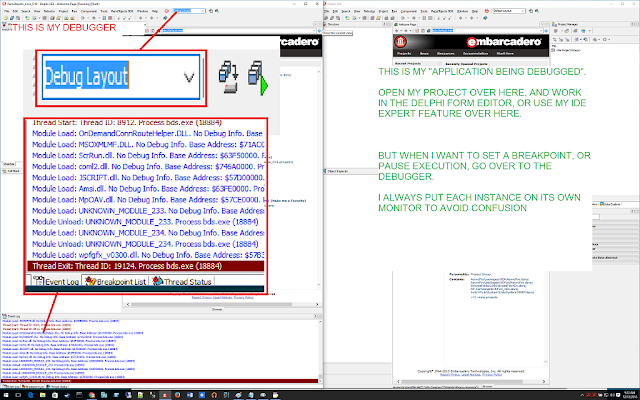
Task: Open RemObjects SDK menu in right Delphi window
Action: click(442, 11)
